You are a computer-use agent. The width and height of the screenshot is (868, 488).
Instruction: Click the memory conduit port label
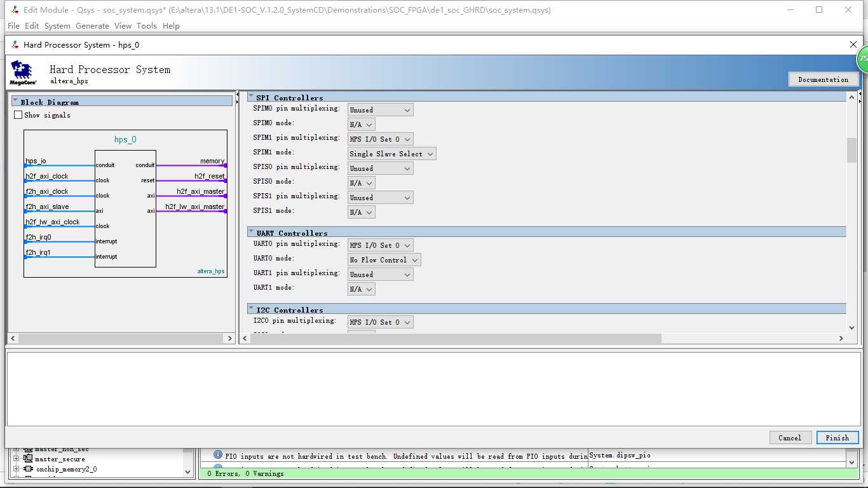point(212,161)
